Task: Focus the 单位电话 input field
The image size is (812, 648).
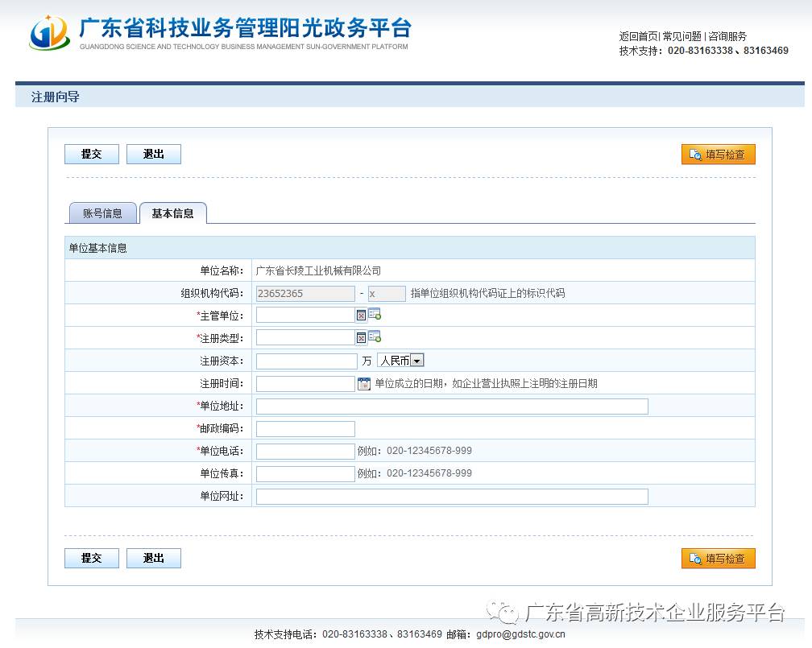Action: tap(305, 452)
